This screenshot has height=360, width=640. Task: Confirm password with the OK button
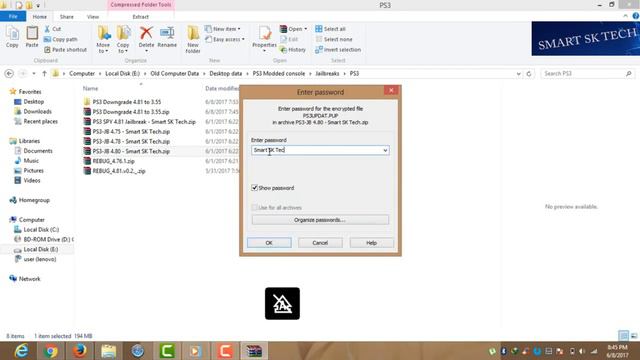click(x=269, y=242)
